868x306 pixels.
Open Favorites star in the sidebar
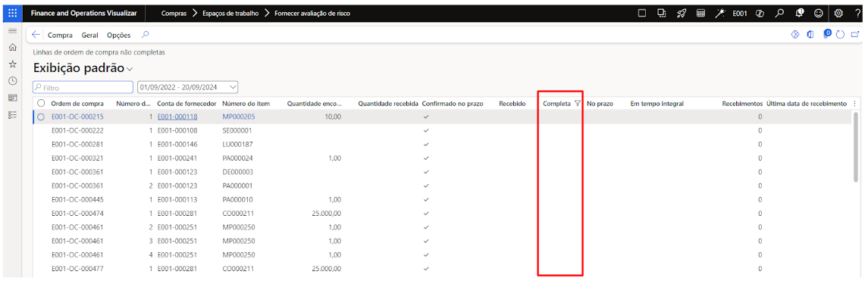pos(12,64)
